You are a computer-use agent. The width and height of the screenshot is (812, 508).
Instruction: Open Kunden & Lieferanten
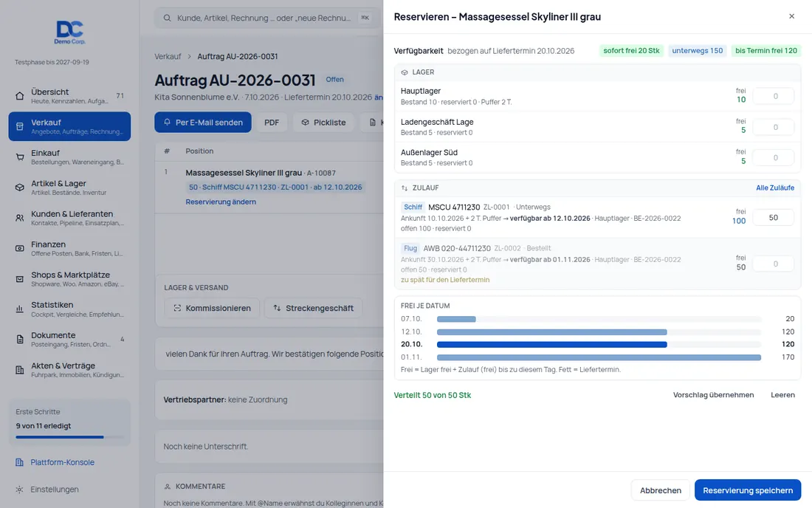pyautogui.click(x=69, y=218)
